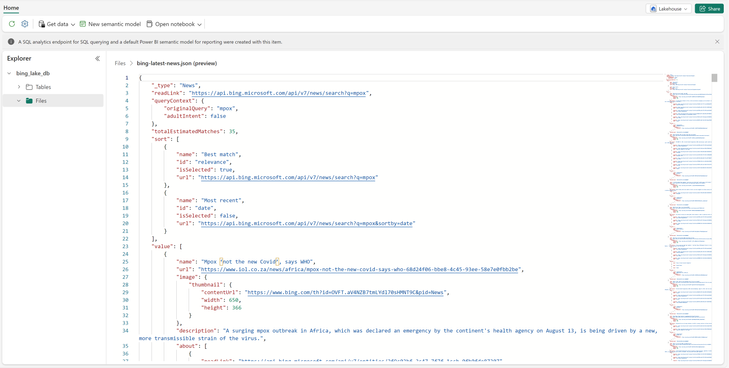Click the "totalEstimatedMatches" key text
729x368 pixels.
[188, 131]
